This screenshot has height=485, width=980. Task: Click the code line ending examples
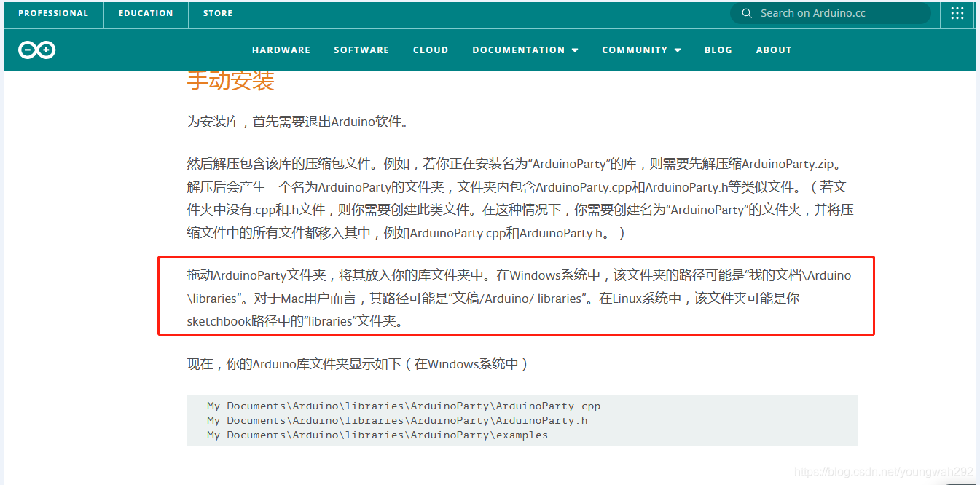377,435
